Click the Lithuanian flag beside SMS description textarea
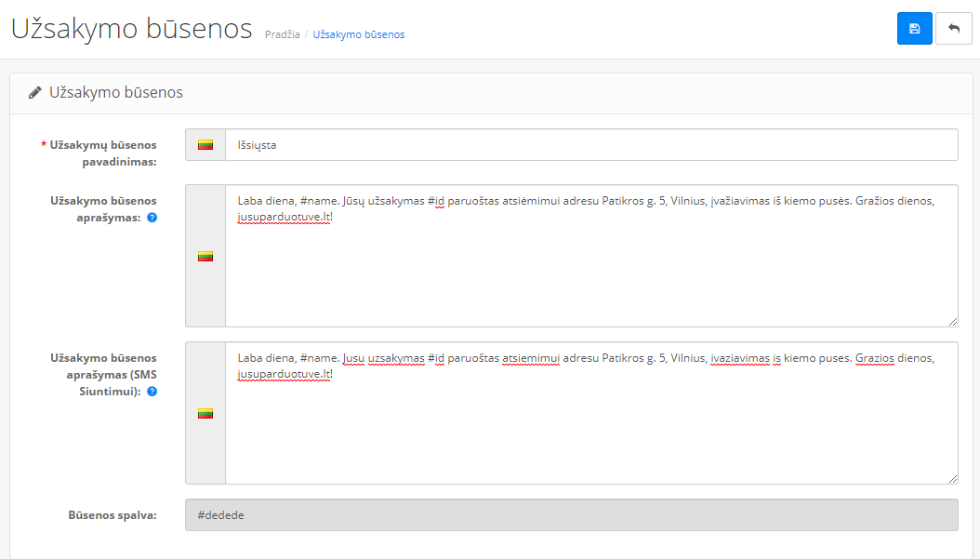Image resolution: width=980 pixels, height=559 pixels. 205,413
